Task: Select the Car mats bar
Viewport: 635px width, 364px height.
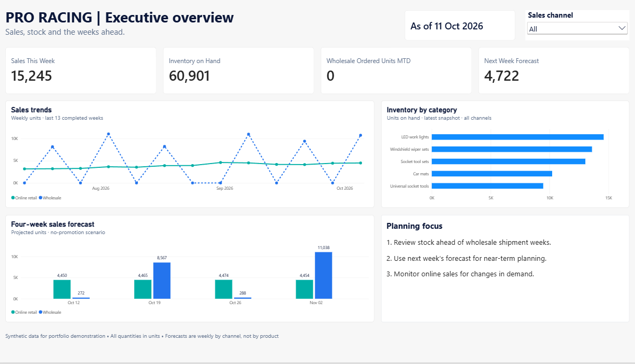Action: 492,174
